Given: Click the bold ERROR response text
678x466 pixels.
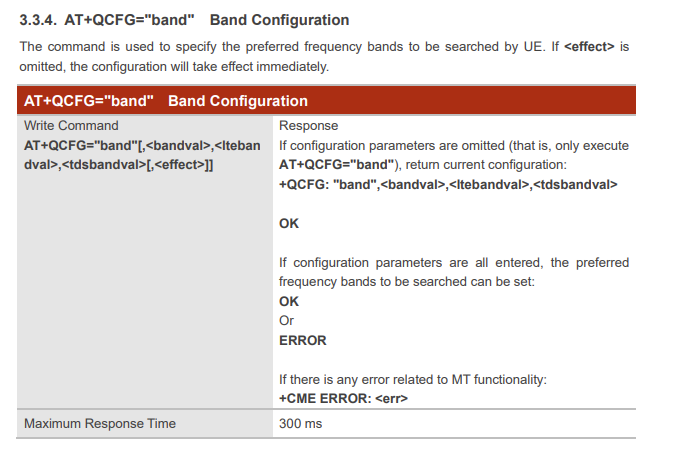Looking at the screenshot, I should click(303, 340).
